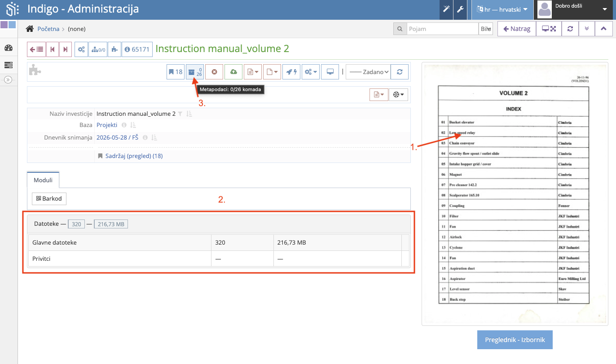
Task: Click sort icon on the Baza row
Action: (x=133, y=125)
